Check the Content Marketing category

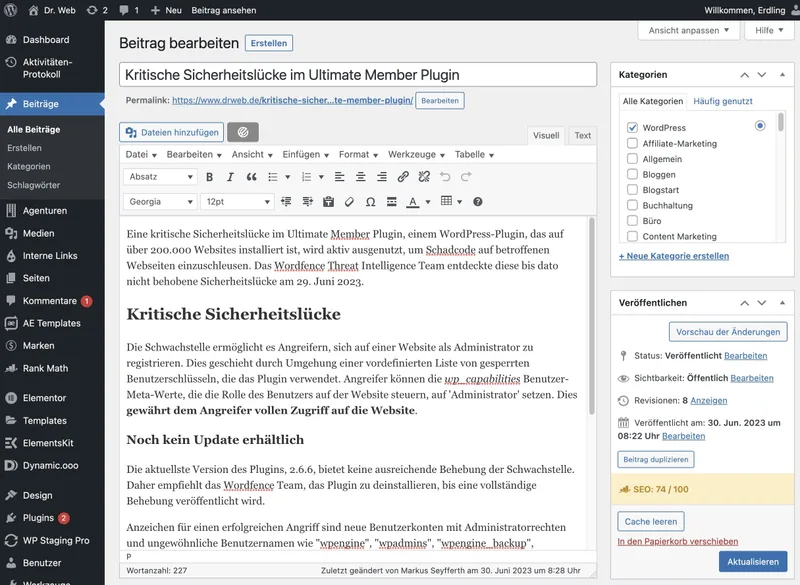coord(632,236)
